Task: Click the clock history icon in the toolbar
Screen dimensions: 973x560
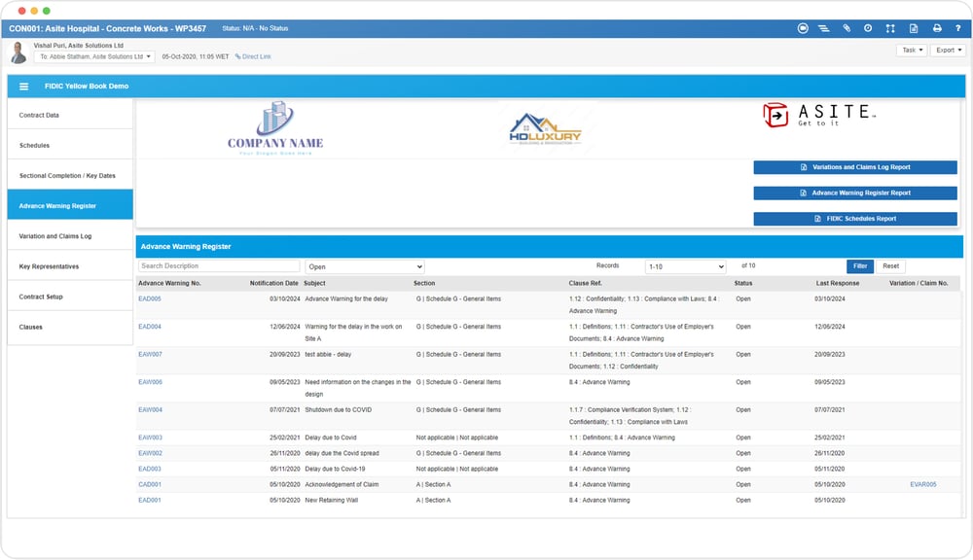Action: pyautogui.click(x=868, y=28)
